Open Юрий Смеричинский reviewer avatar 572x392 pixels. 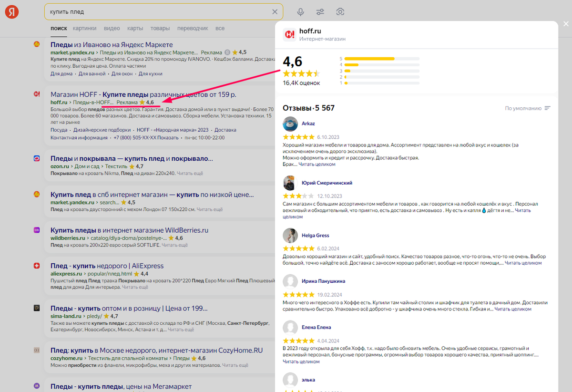coord(290,183)
